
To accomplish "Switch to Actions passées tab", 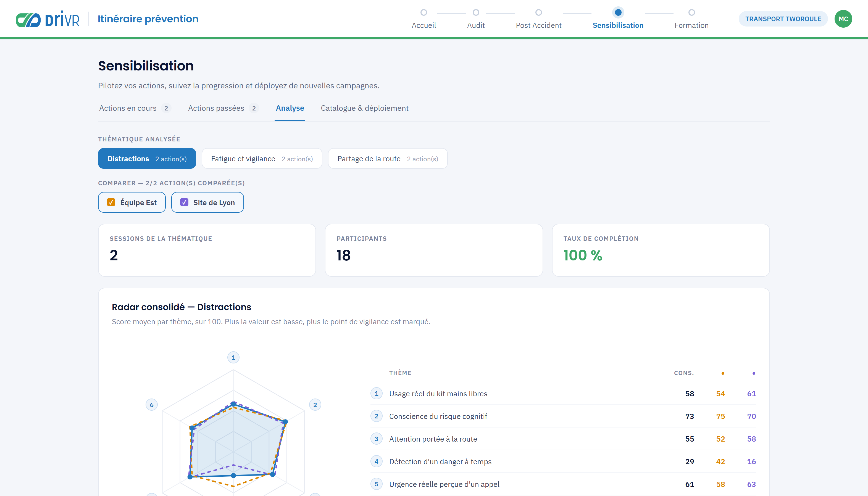I will click(x=223, y=108).
